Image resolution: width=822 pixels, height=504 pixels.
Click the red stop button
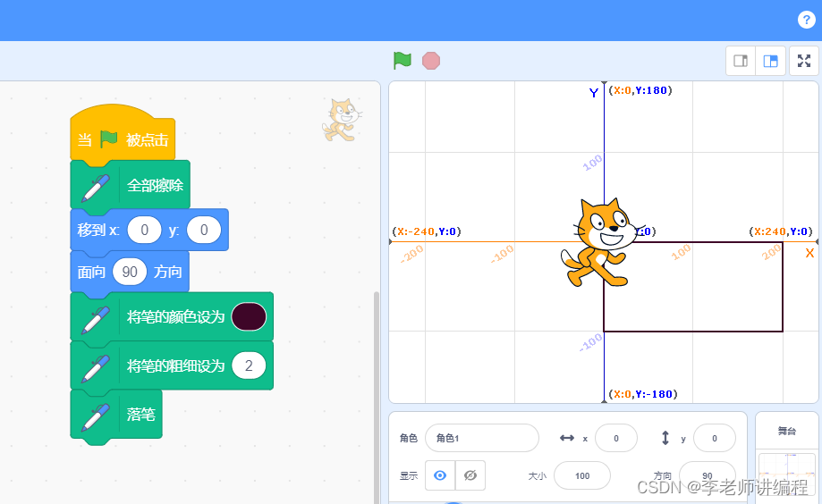431,61
